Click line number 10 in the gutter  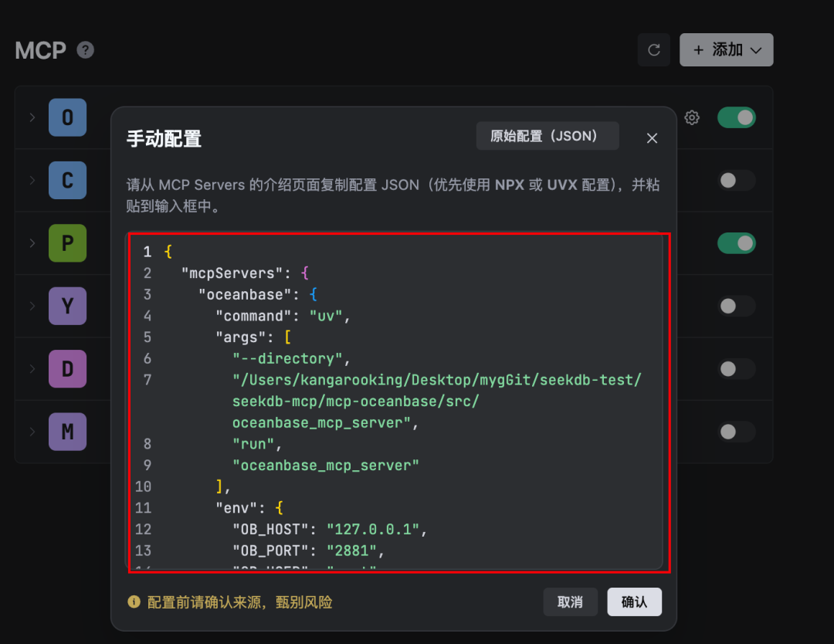143,486
